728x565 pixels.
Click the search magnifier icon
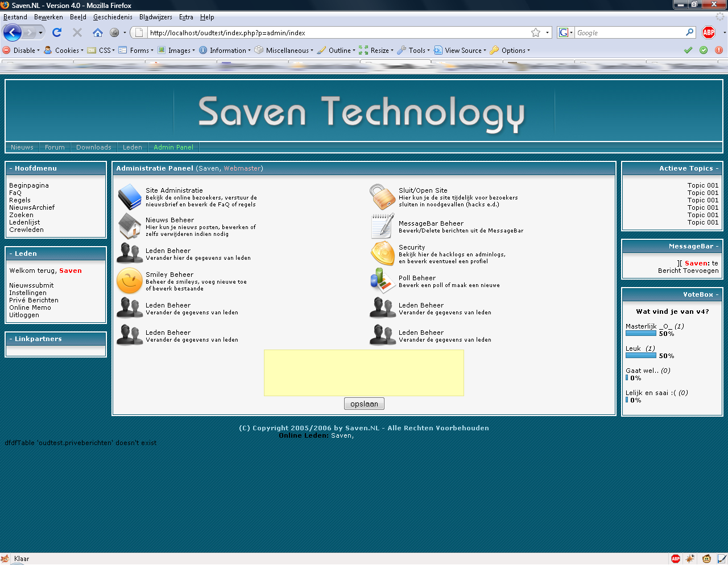(690, 32)
